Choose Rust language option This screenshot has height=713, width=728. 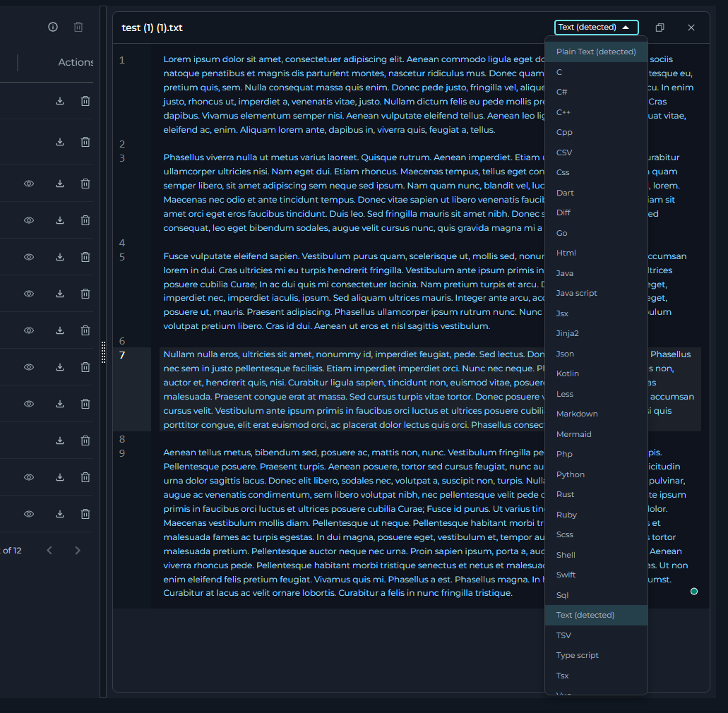coord(596,494)
